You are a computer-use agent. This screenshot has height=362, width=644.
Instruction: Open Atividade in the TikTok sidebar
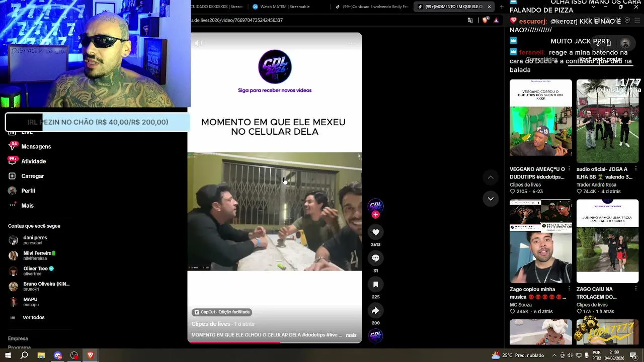point(34,161)
